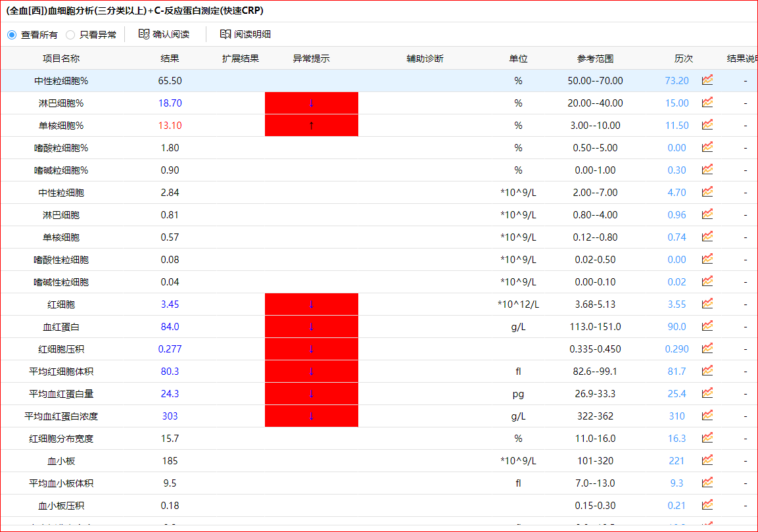Click the 扩展结果 column header

[x=240, y=59]
